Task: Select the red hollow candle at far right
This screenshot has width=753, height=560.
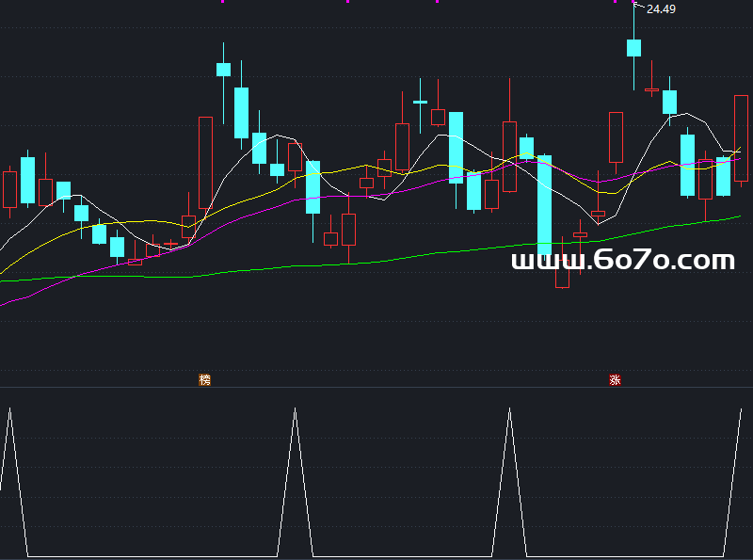Action: [741, 136]
